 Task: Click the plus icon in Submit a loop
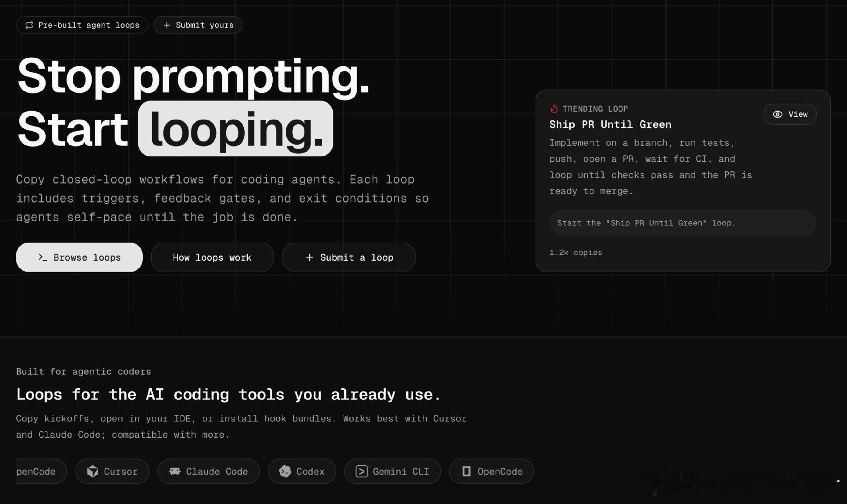(309, 257)
